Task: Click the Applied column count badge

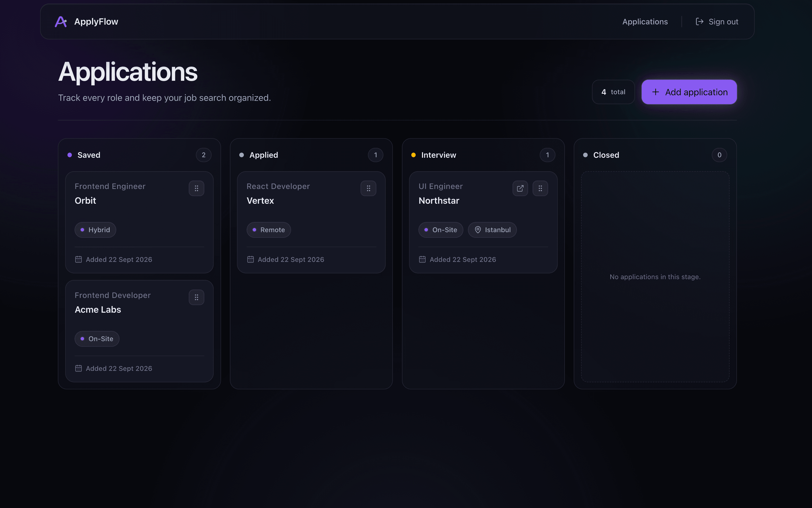Action: coord(376,155)
